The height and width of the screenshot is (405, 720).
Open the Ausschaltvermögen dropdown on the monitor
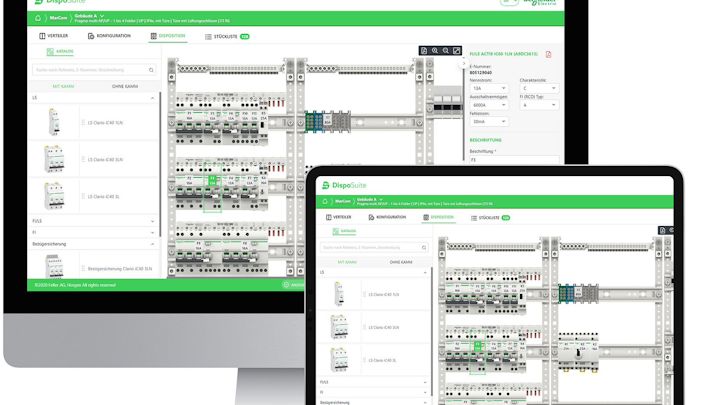point(489,105)
